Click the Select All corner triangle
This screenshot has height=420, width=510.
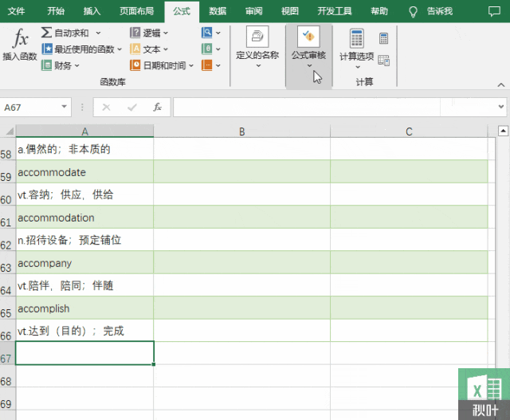(x=10, y=131)
